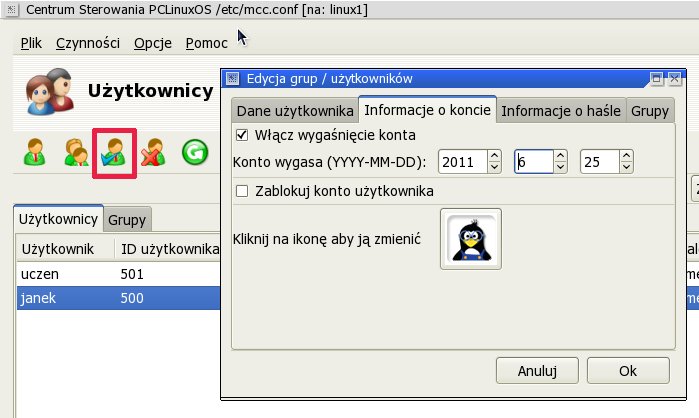
Task: Increase the expiry month value
Action: 560,156
